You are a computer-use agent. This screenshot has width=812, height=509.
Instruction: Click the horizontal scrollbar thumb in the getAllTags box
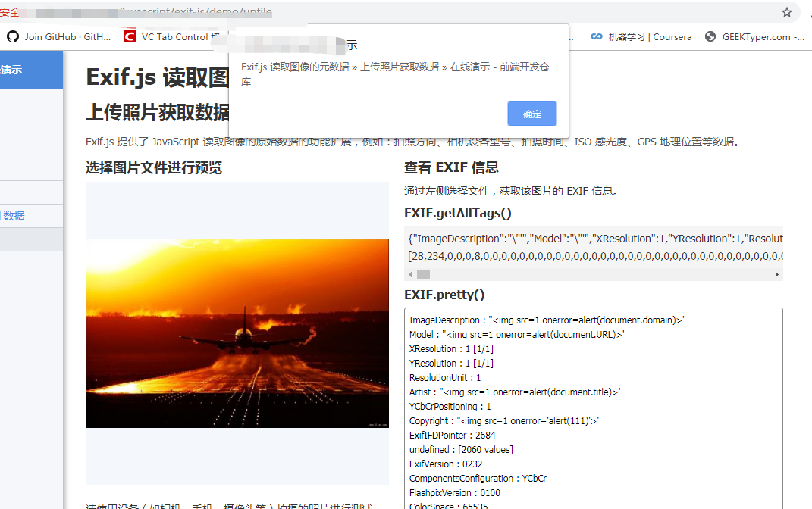(423, 274)
